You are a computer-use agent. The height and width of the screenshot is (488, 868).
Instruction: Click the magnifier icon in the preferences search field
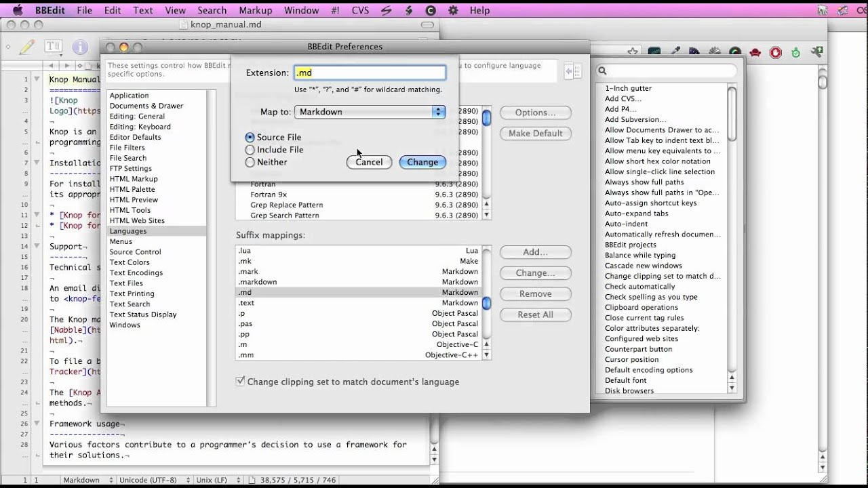pos(602,70)
